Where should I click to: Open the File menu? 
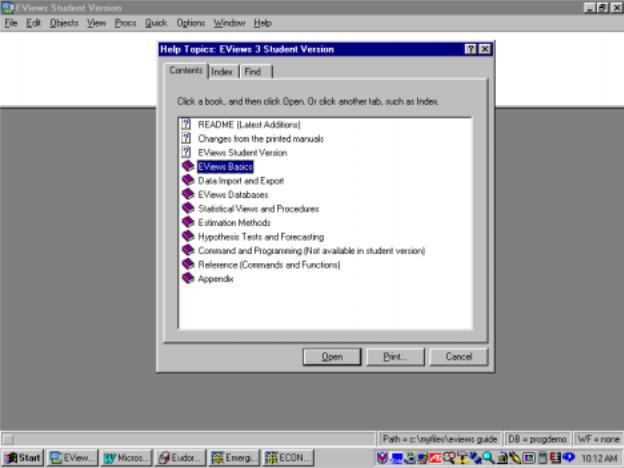(11, 23)
